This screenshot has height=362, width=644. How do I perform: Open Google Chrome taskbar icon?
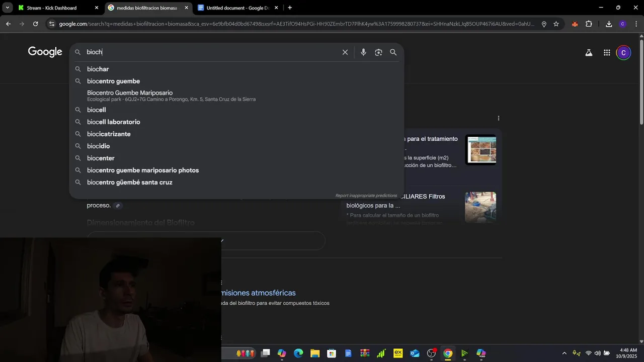pos(448,353)
